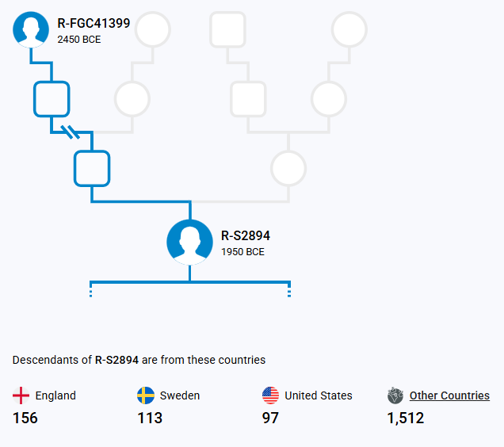Click the R-FGC41399 haplogroup label

tap(94, 23)
